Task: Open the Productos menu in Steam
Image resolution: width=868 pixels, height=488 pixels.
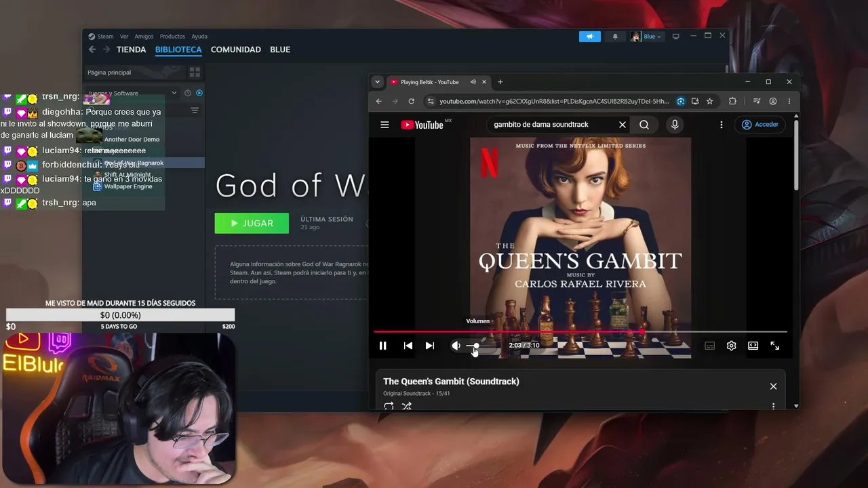Action: click(x=172, y=37)
